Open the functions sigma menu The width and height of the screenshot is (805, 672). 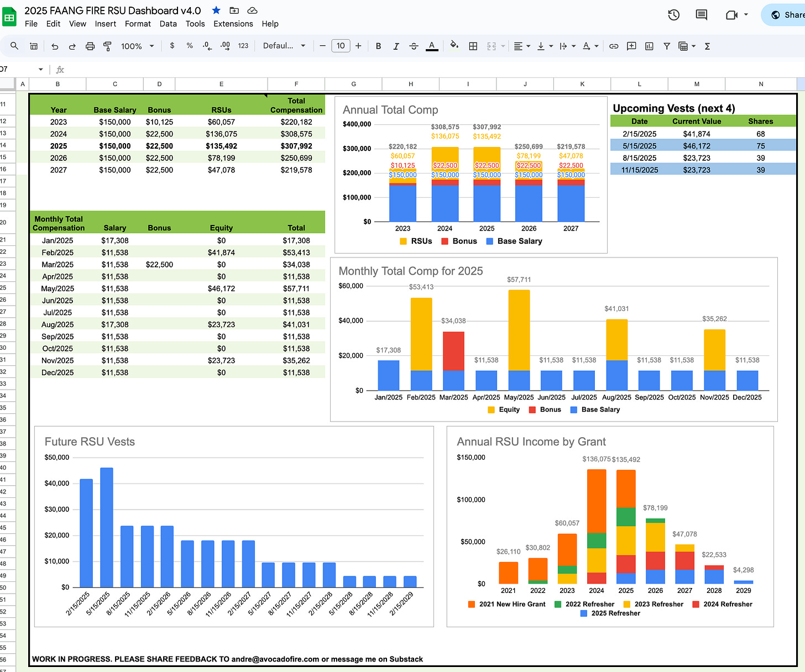(x=707, y=46)
